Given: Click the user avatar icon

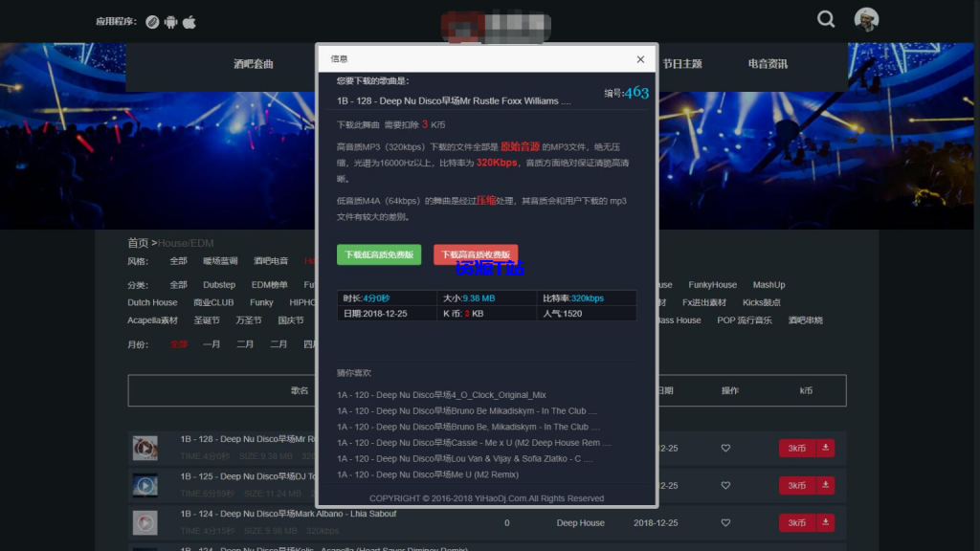Looking at the screenshot, I should (866, 18).
